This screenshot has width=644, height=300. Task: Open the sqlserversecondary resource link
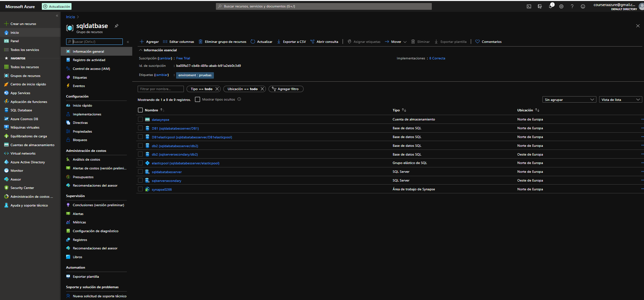click(166, 181)
